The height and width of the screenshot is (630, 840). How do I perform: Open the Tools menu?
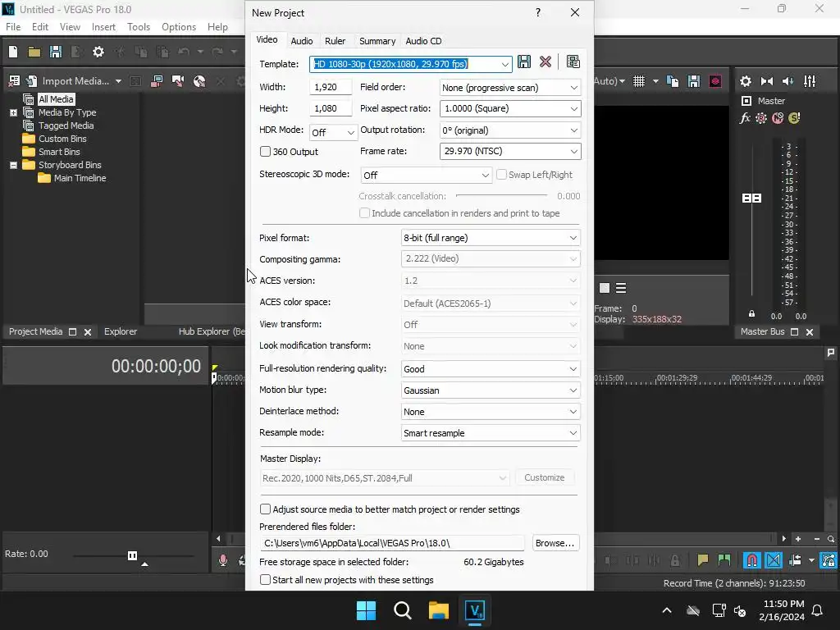point(138,27)
